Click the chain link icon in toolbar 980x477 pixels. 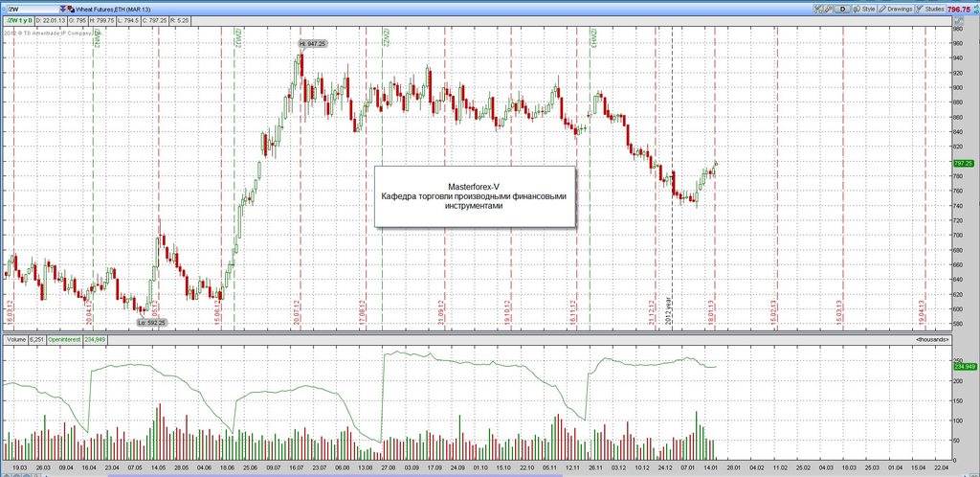(x=828, y=10)
